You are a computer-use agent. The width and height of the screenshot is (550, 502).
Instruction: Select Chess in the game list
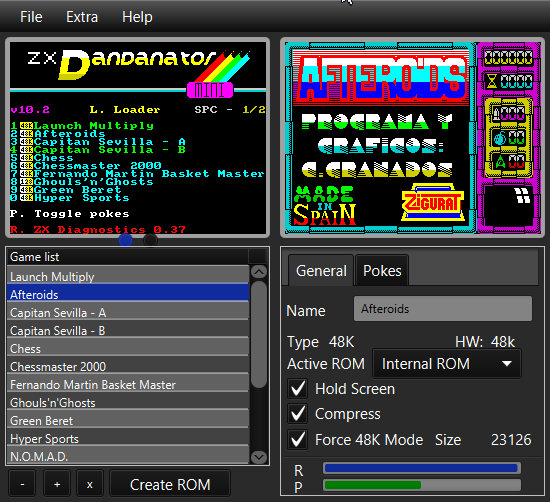click(128, 348)
